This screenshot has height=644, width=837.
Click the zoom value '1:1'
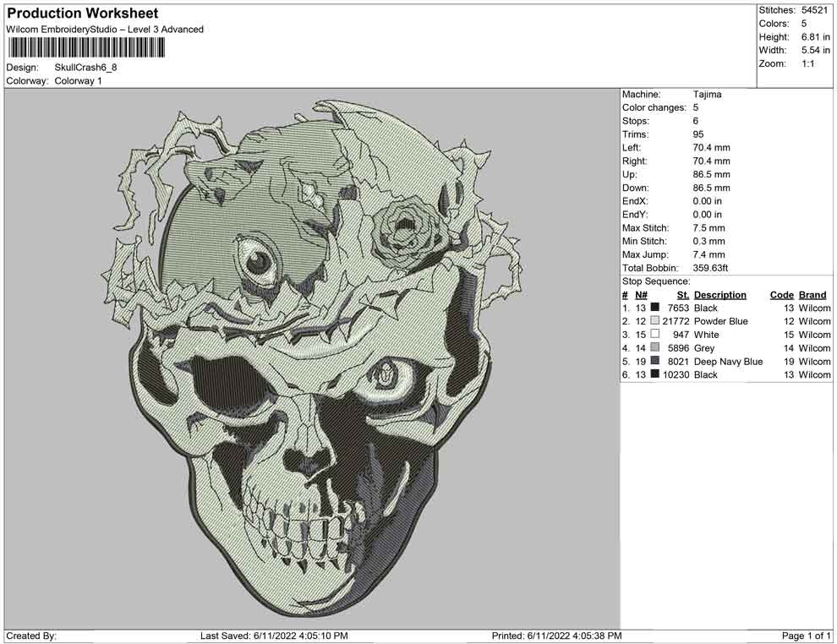(x=807, y=63)
